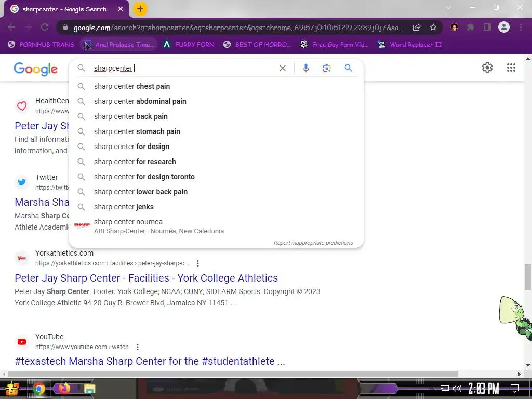Choose sharp center for research suggestion
The height and width of the screenshot is (399, 532).
[x=216, y=162]
